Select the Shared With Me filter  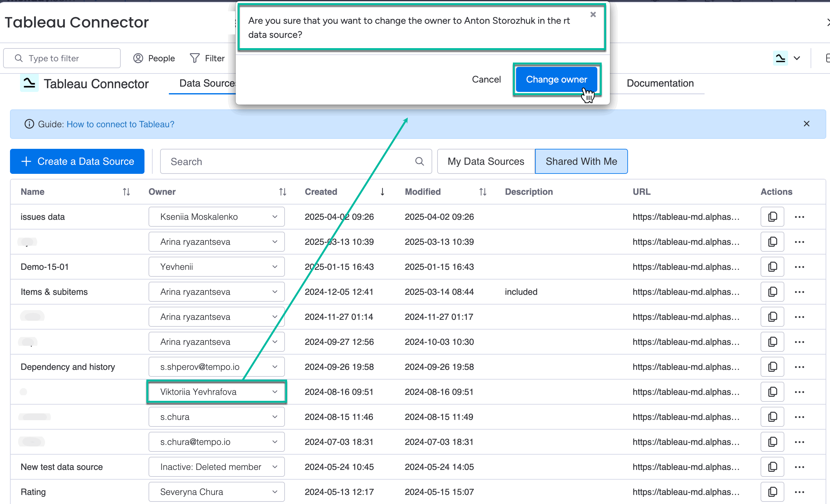click(581, 161)
